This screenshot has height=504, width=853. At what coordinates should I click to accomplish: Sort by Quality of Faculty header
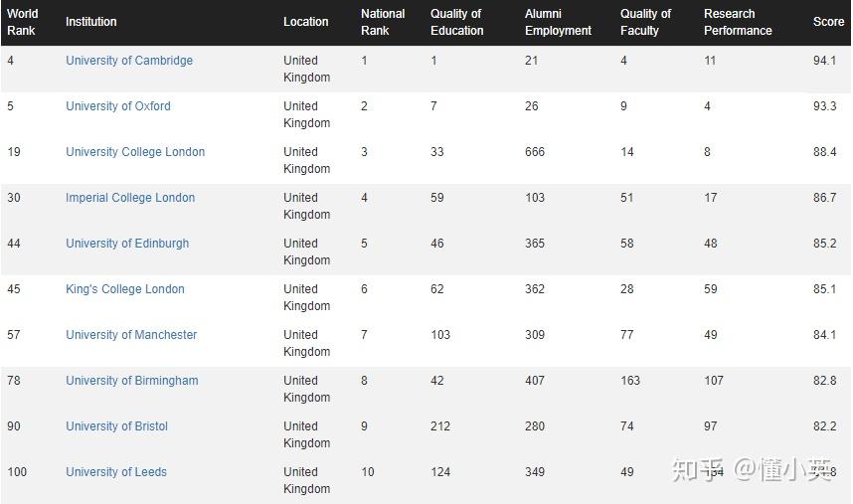645,22
